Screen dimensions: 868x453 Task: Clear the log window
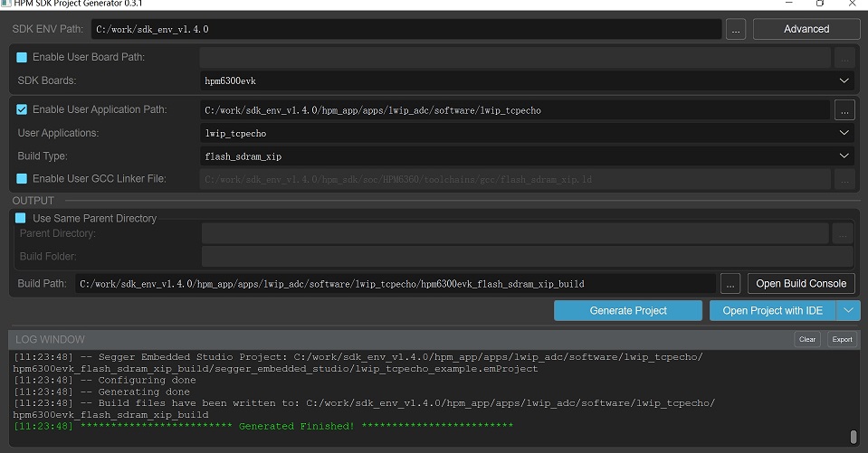807,340
